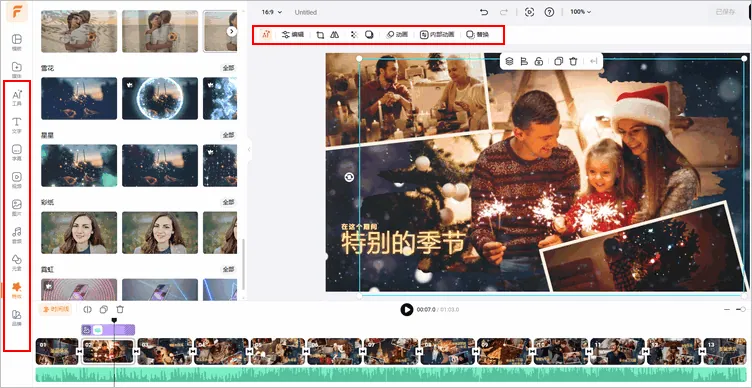752x388 pixels.
Task: Click the collapse arrow in the floating toolbar
Action: pos(593,61)
